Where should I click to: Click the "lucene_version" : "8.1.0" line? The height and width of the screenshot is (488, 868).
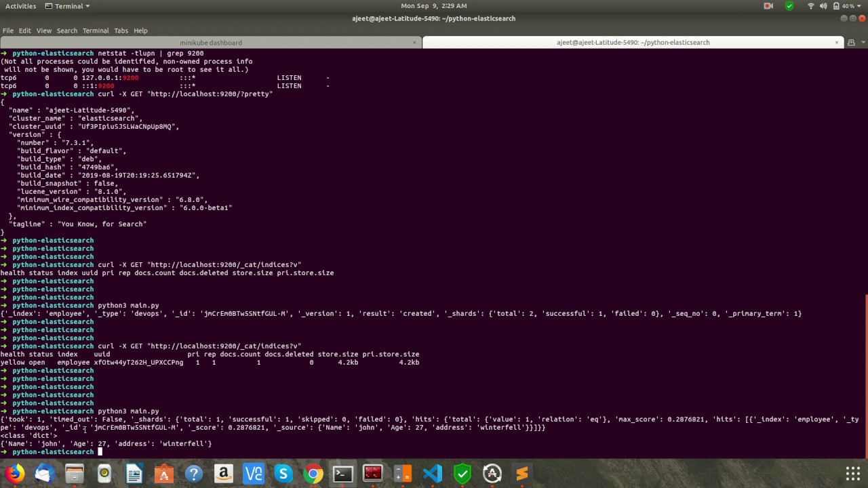tap(71, 191)
